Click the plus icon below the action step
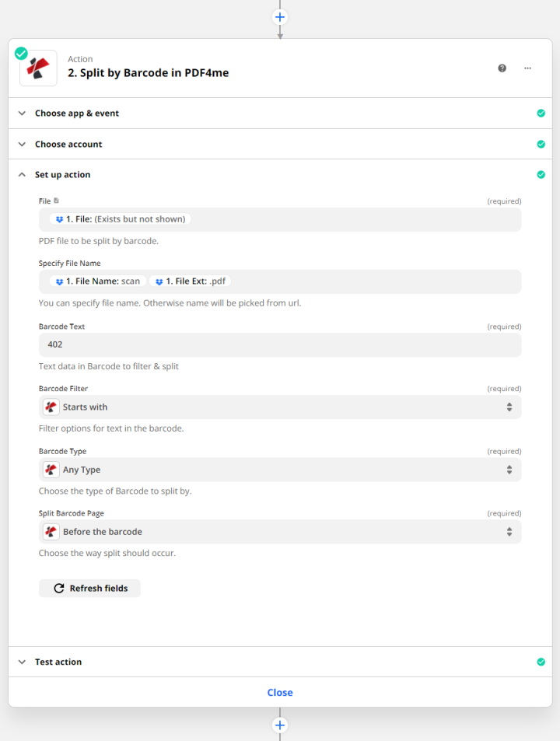This screenshot has height=741, width=560. pyautogui.click(x=279, y=725)
